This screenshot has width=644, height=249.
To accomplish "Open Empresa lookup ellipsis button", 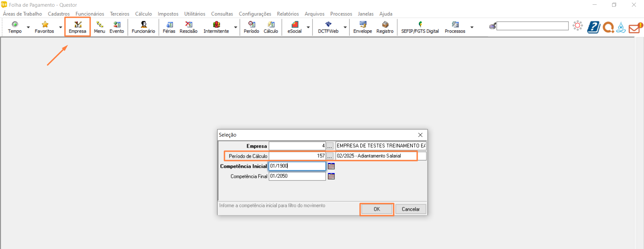I will (330, 146).
